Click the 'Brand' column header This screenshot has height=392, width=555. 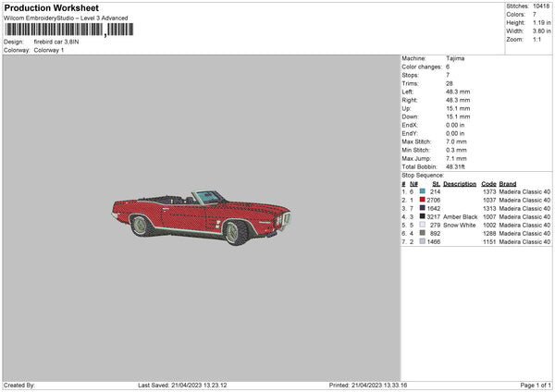coord(508,184)
